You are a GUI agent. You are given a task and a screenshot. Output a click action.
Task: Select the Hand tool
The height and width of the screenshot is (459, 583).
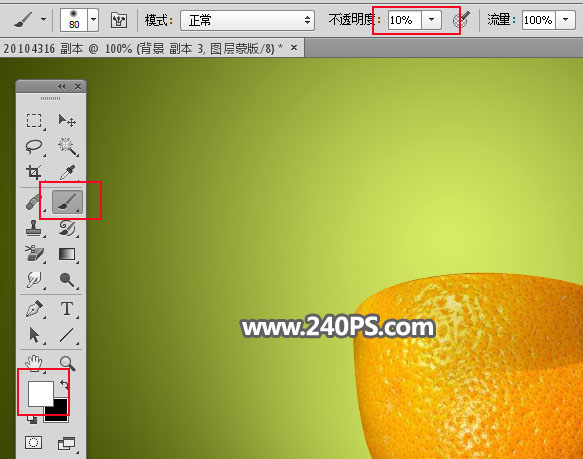[34, 363]
